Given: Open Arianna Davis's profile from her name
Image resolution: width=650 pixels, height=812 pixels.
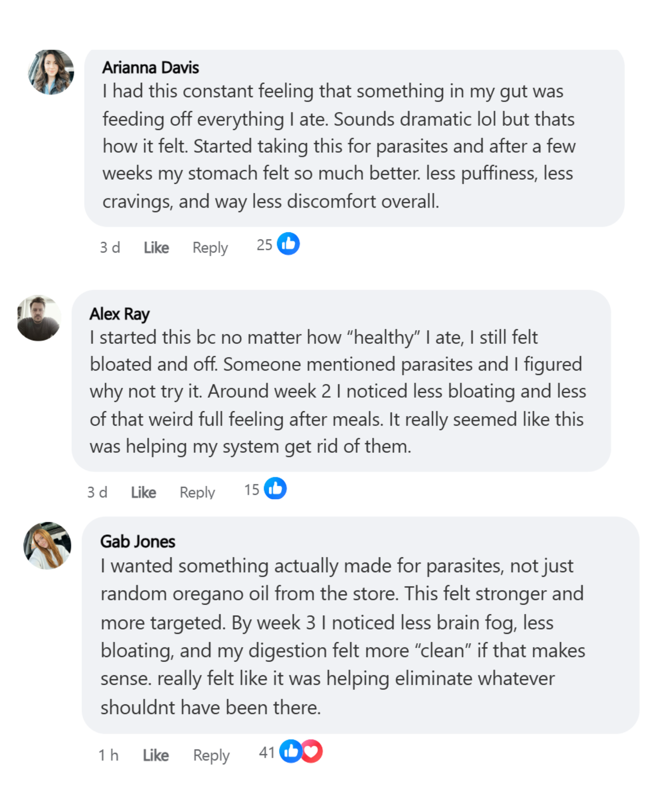Looking at the screenshot, I should point(151,68).
